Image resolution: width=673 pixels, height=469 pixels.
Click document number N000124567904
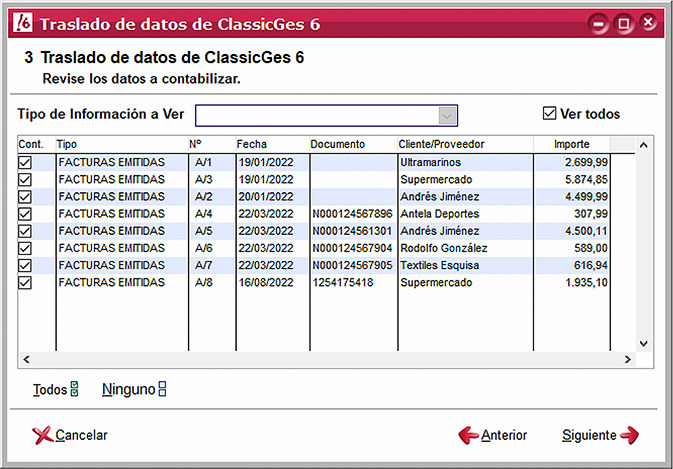pos(352,248)
